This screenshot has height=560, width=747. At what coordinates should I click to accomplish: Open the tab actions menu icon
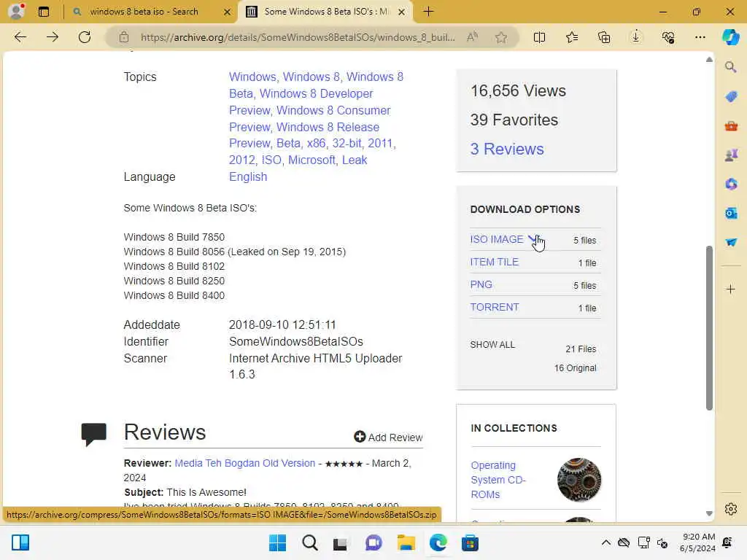[x=43, y=12]
